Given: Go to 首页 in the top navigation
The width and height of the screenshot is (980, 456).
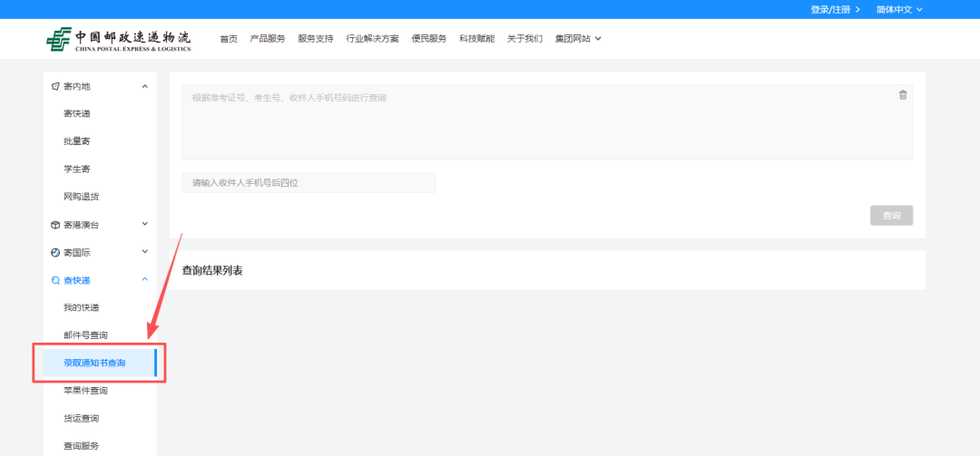Looking at the screenshot, I should (x=229, y=39).
